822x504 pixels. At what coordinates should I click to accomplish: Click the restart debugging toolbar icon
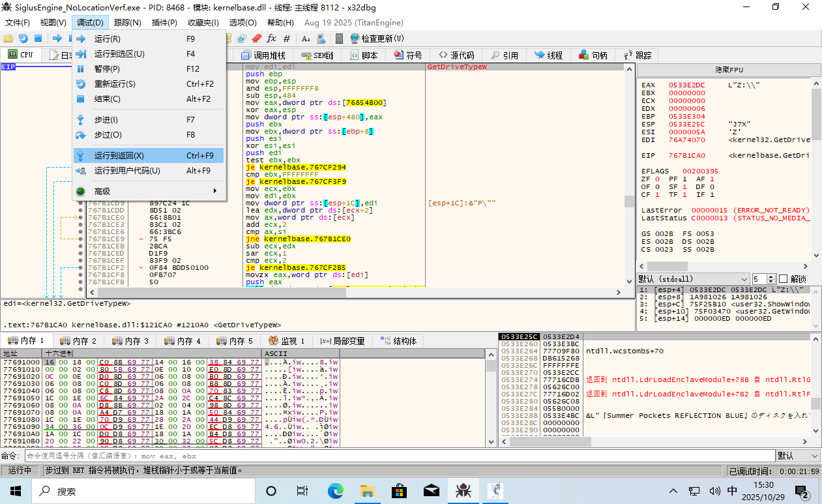click(x=23, y=38)
